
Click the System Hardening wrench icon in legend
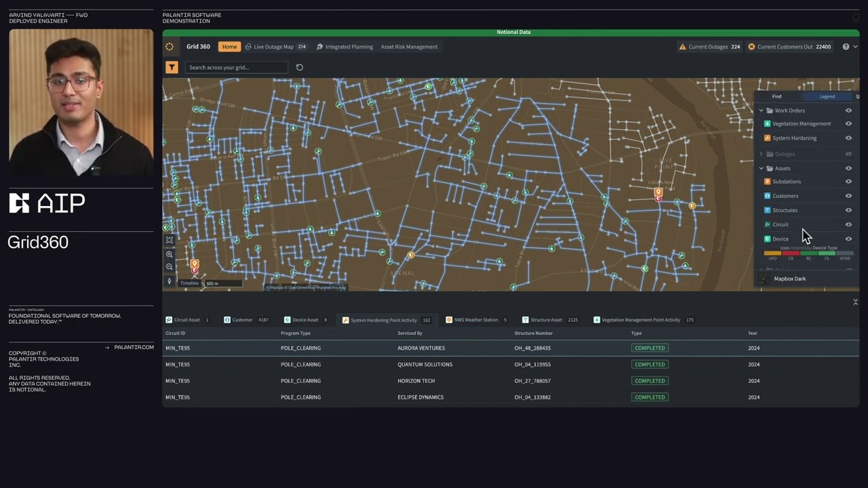coord(767,138)
